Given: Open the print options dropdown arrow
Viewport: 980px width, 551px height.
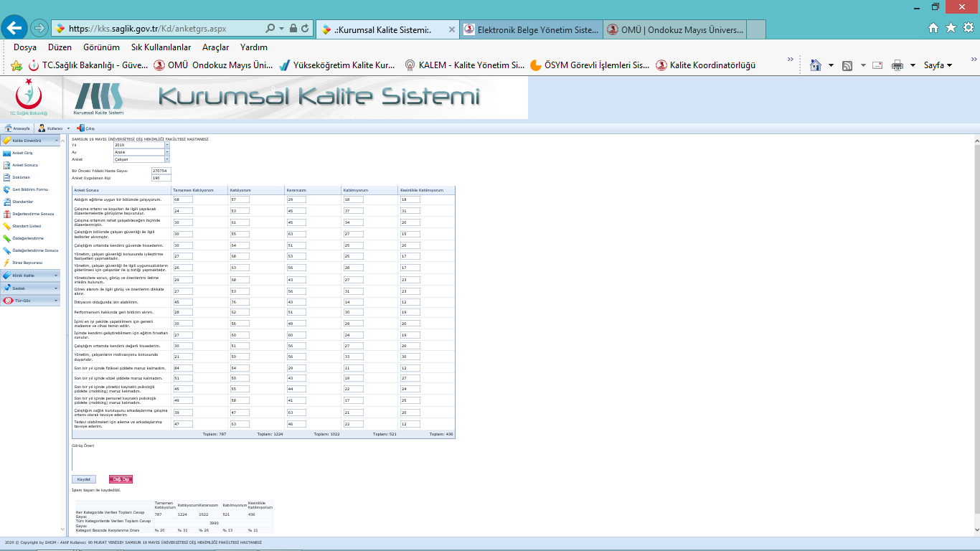Looking at the screenshot, I should (913, 65).
